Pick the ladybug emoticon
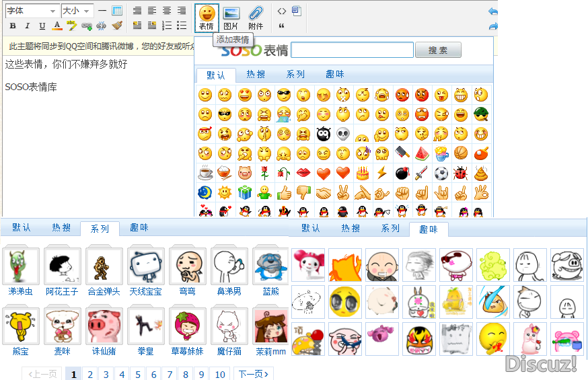Image resolution: width=588 pixels, height=380 pixels. 461,173
